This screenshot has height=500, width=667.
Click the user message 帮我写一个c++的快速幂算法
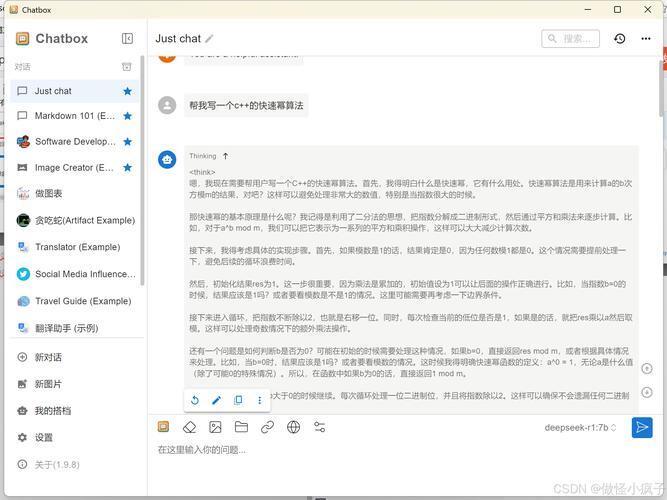pos(246,106)
